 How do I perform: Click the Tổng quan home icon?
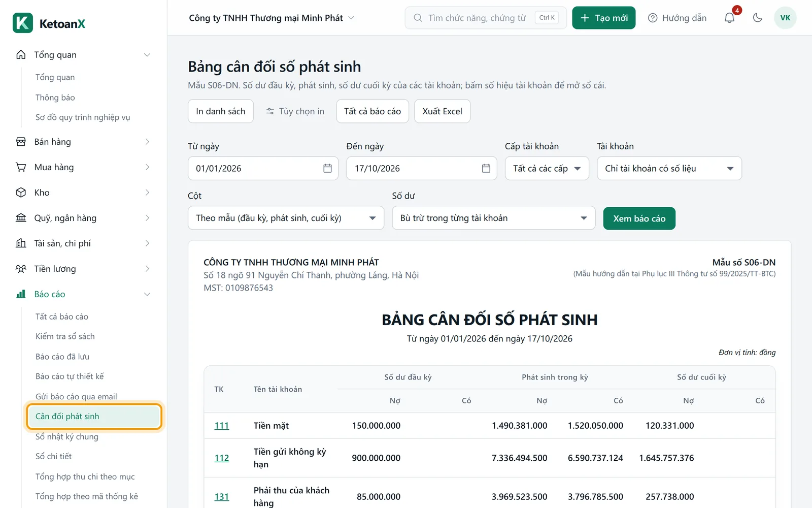tap(21, 55)
